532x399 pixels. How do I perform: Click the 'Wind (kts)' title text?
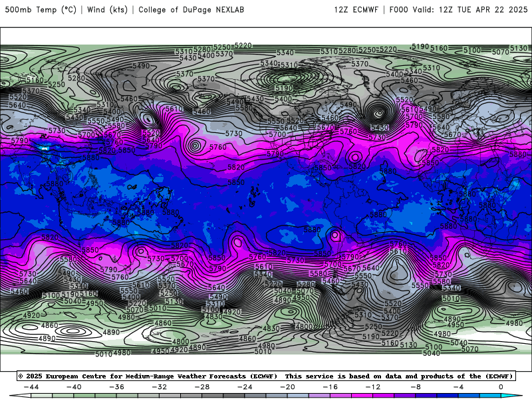pos(107,9)
